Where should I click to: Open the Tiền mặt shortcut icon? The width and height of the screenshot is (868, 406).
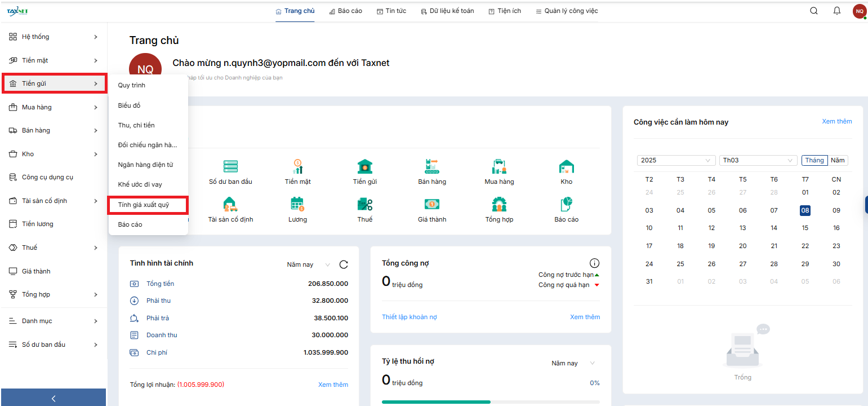coord(297,167)
